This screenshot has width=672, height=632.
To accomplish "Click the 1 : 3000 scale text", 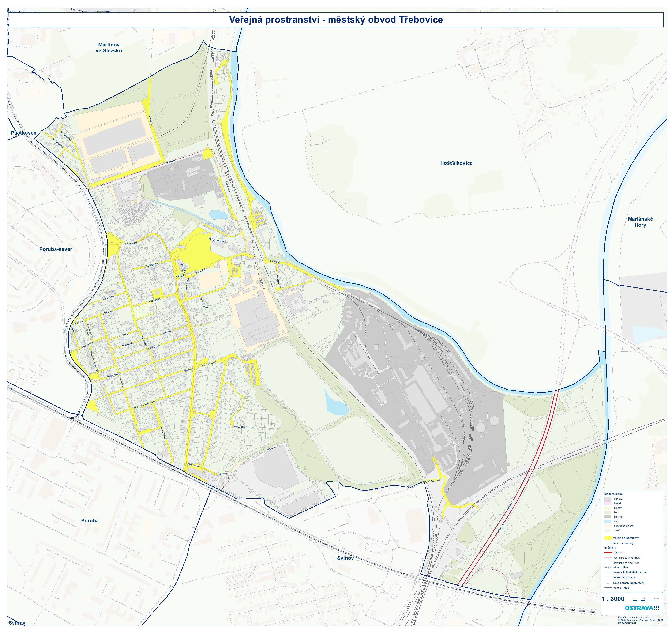I will click(x=613, y=599).
